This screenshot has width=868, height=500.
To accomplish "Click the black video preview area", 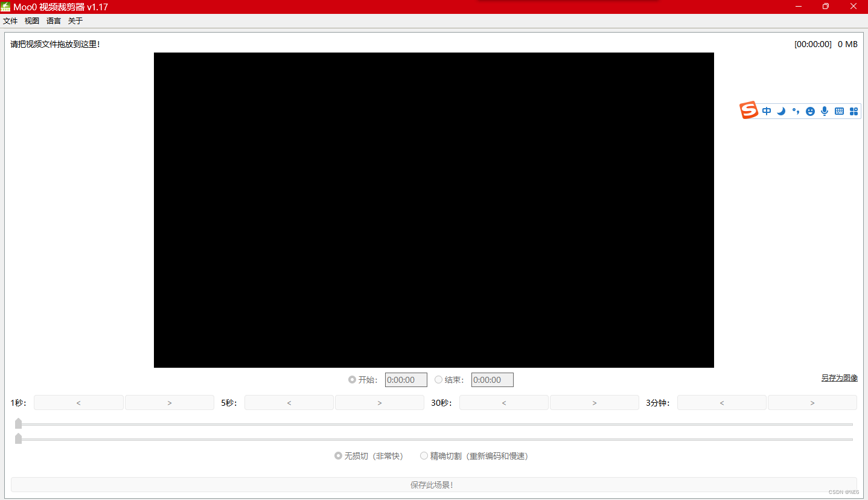I will (x=434, y=210).
